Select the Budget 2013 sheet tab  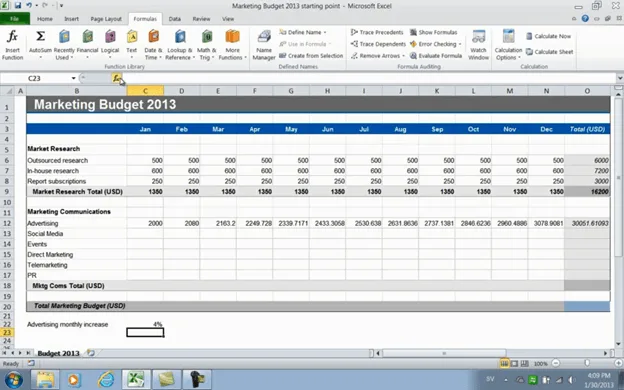tap(58, 353)
